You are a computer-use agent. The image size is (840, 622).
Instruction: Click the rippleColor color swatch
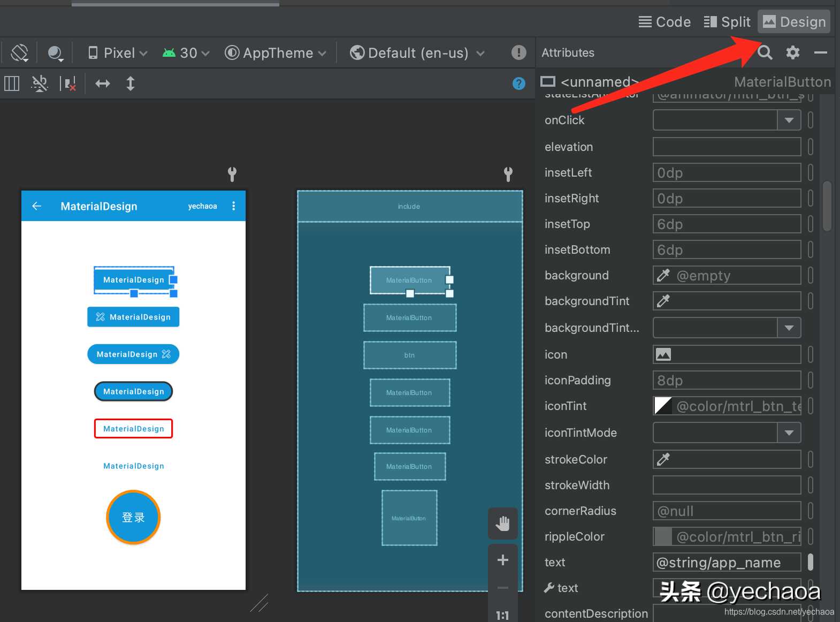click(x=663, y=536)
